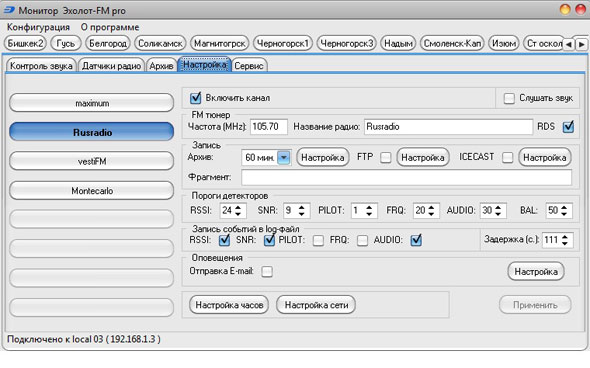Choose the vestiFM channel button
This screenshot has height=368, width=590.
pos(92,161)
